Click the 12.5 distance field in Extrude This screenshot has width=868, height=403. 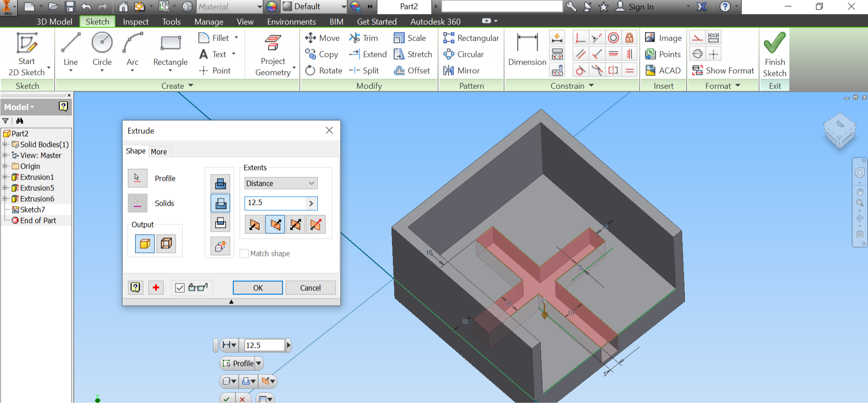coord(275,203)
